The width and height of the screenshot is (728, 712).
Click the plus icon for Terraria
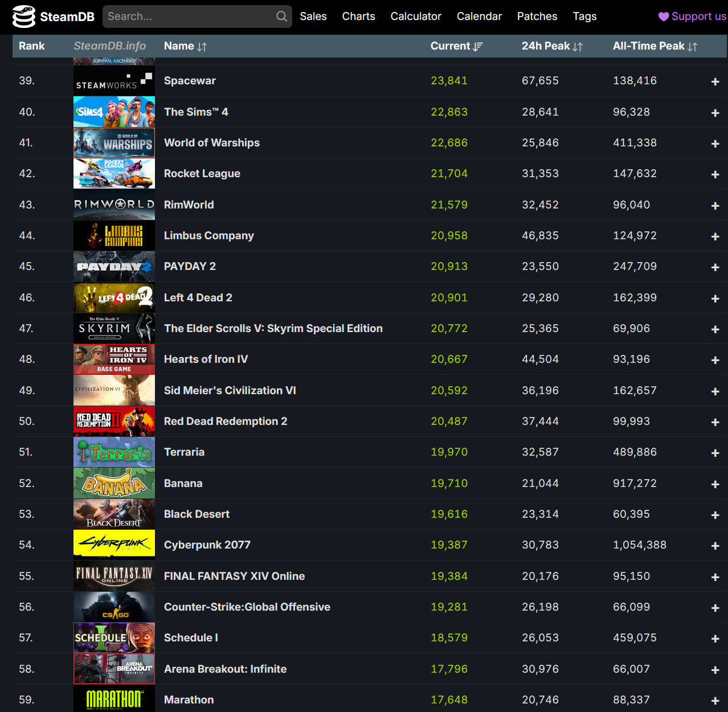coord(715,453)
